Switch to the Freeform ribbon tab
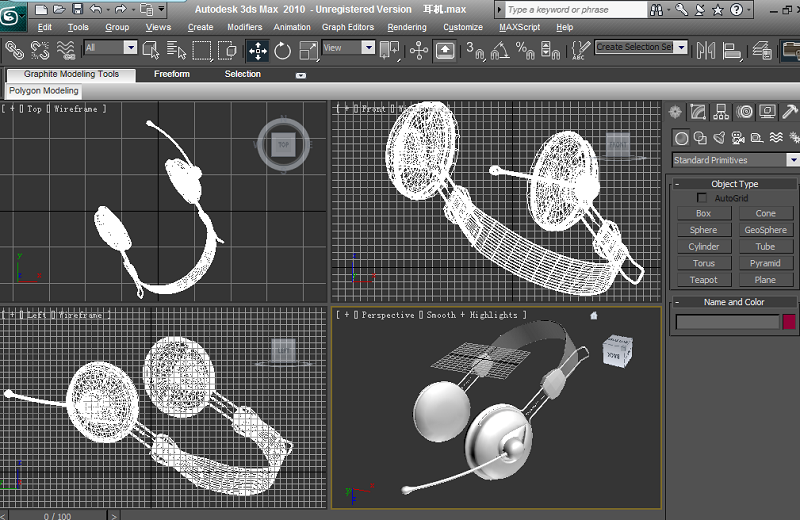The height and width of the screenshot is (520, 800). (171, 74)
